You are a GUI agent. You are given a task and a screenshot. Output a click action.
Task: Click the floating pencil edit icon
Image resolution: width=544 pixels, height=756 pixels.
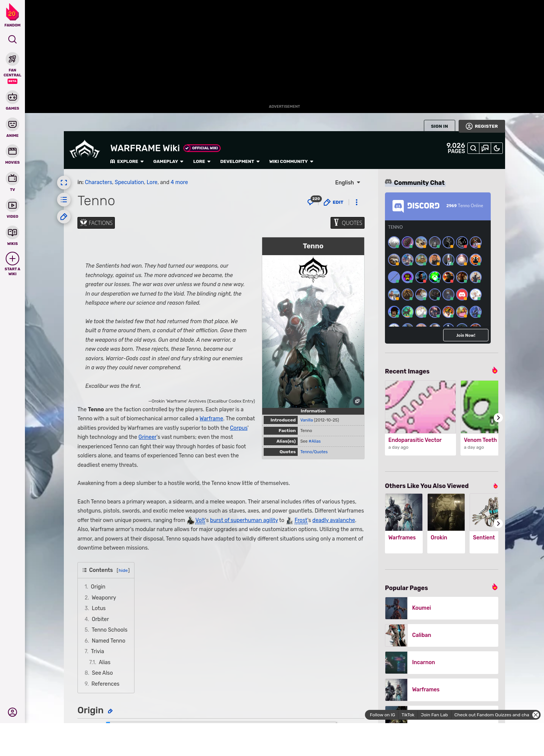point(64,217)
